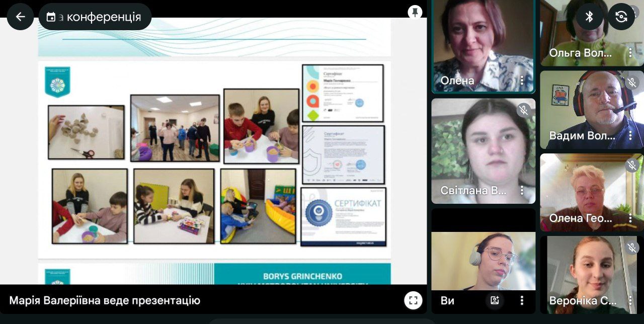Open the three-dot menu on the Ви tile

tap(522, 300)
